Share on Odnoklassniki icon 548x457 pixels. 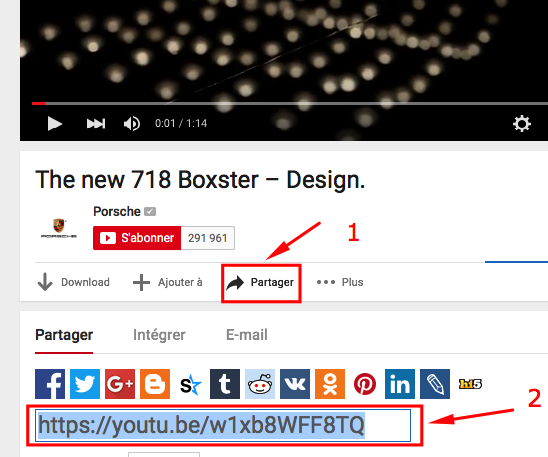pyautogui.click(x=330, y=384)
